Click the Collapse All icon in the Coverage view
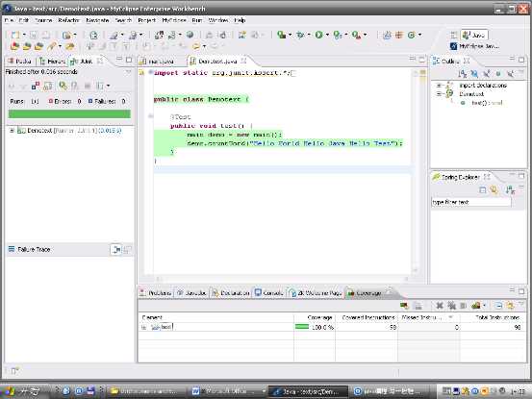Image resolution: width=532 pixels, height=399 pixels. point(498,306)
